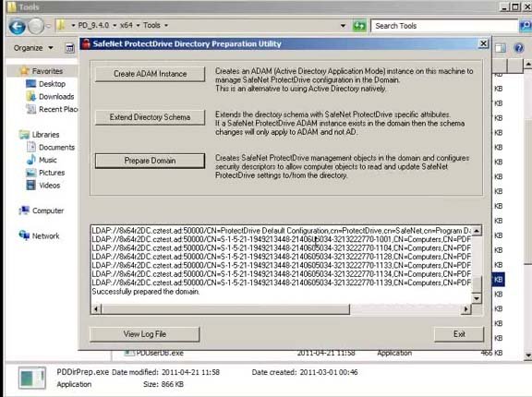The image size is (532, 397).
Task: Click log line ending in 3213222770-1139
Action: [x=282, y=283]
